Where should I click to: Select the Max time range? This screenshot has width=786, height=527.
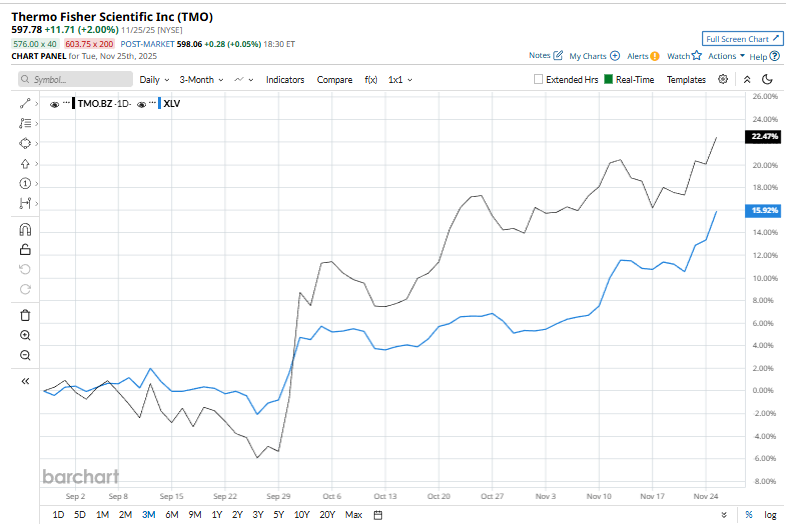353,515
